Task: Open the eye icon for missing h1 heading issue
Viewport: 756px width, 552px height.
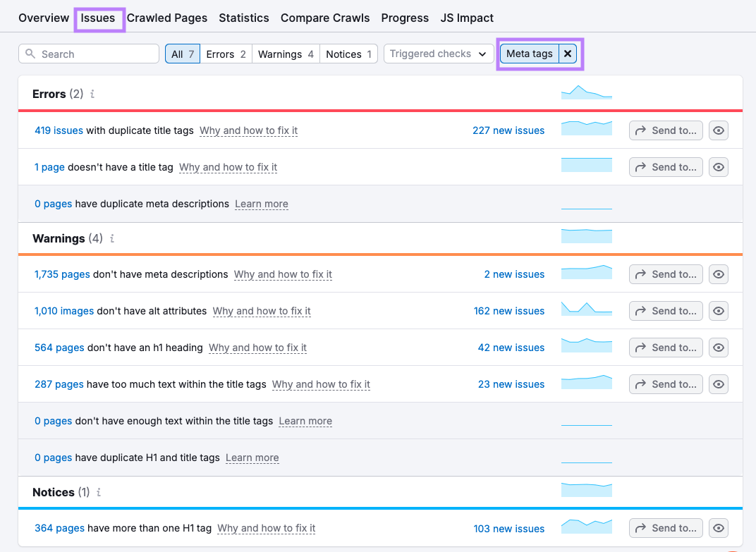Action: click(x=718, y=348)
